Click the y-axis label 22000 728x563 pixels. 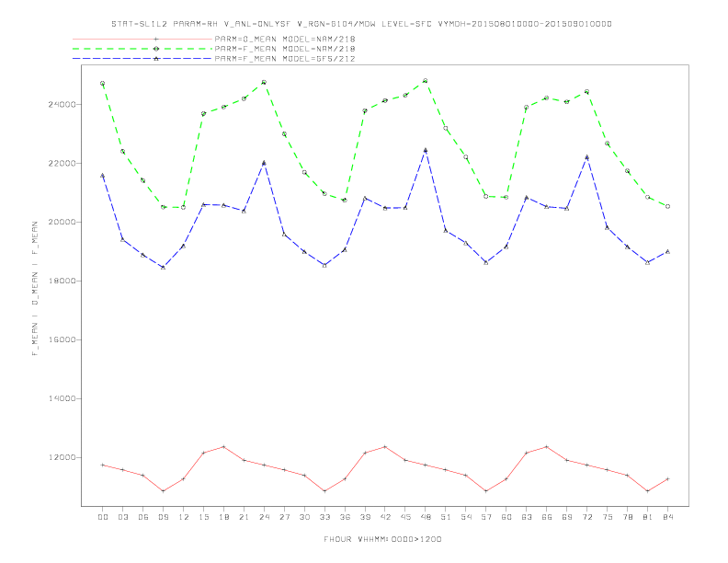coord(62,164)
